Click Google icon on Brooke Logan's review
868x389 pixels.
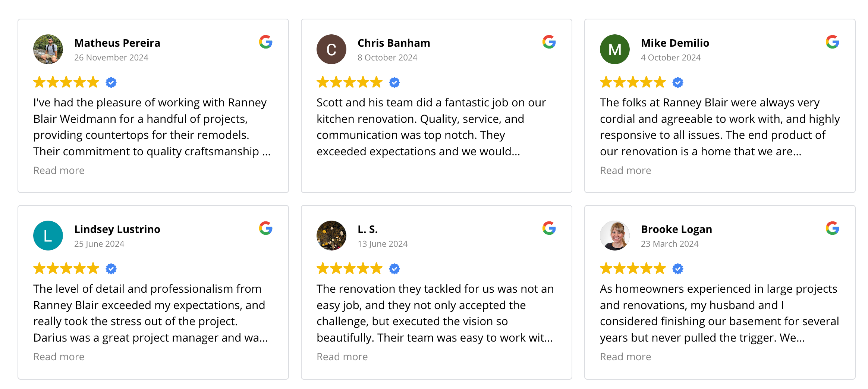pos(832,228)
